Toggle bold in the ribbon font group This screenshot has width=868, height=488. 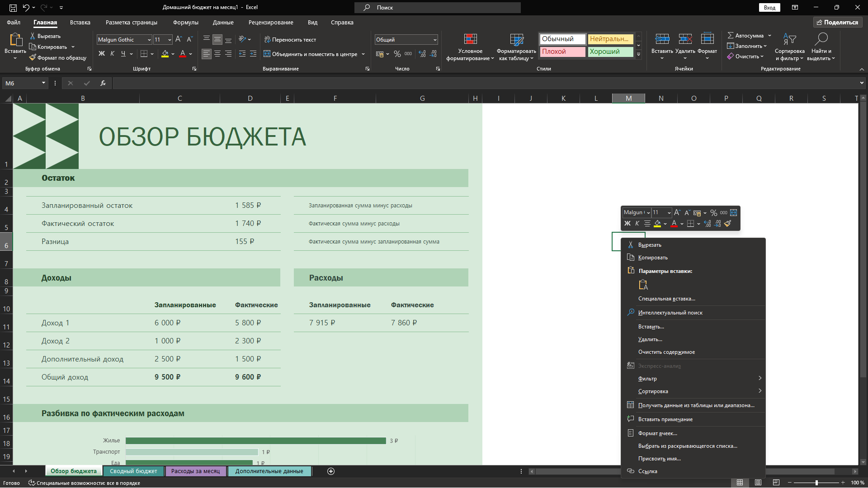[x=102, y=54]
